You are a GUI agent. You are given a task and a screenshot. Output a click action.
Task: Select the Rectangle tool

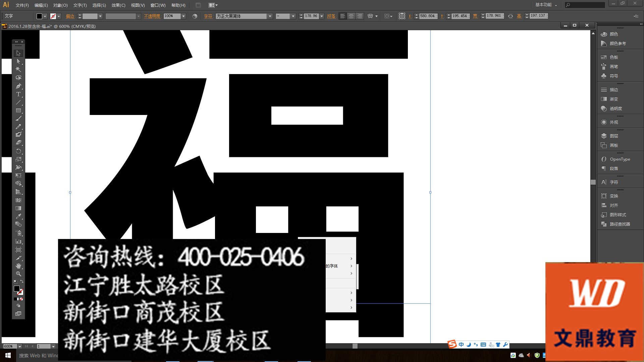point(18,110)
